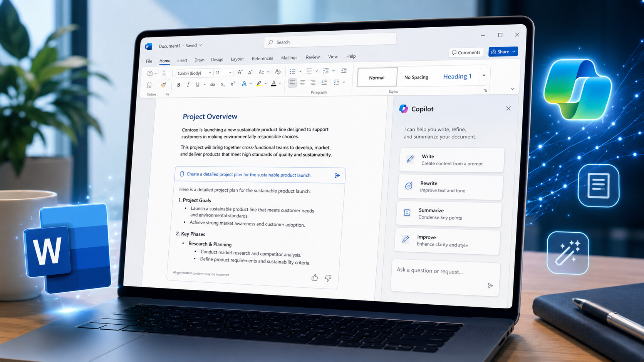The height and width of the screenshot is (362, 644).
Task: Open the Layout tab
Action: point(237,59)
